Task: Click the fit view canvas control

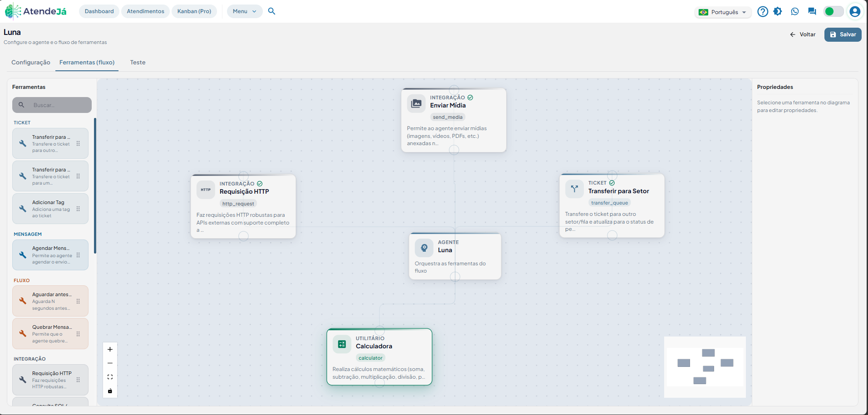Action: pyautogui.click(x=110, y=377)
